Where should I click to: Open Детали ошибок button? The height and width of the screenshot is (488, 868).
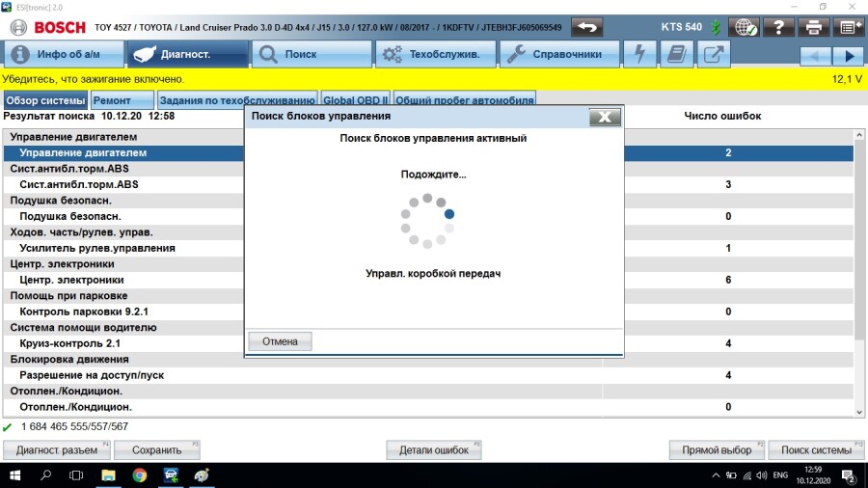pos(434,449)
